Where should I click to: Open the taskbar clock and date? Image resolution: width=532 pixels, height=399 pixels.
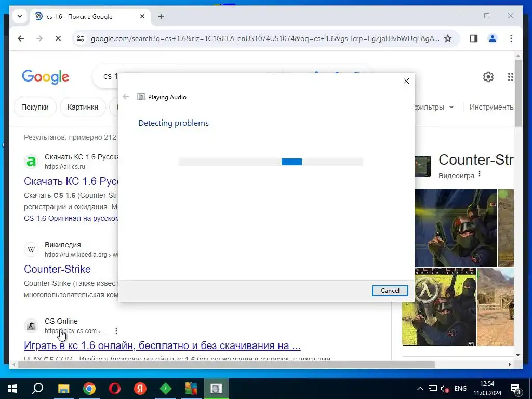[x=487, y=389]
